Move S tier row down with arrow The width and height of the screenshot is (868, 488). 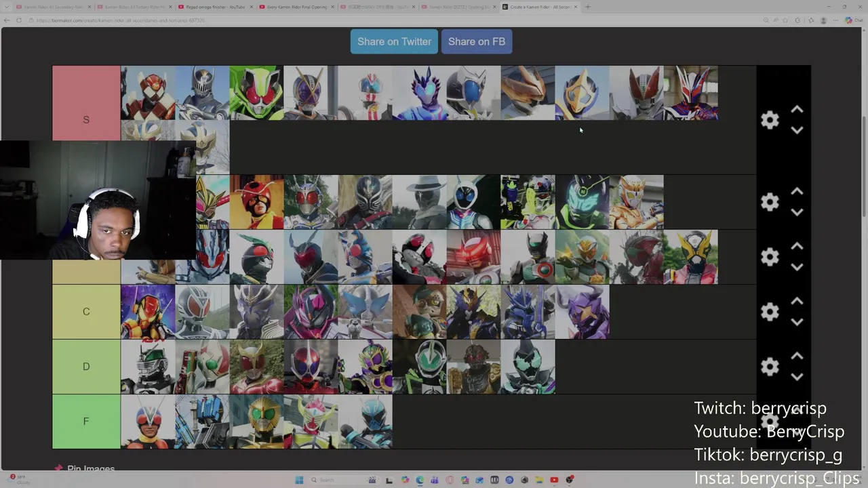(797, 129)
